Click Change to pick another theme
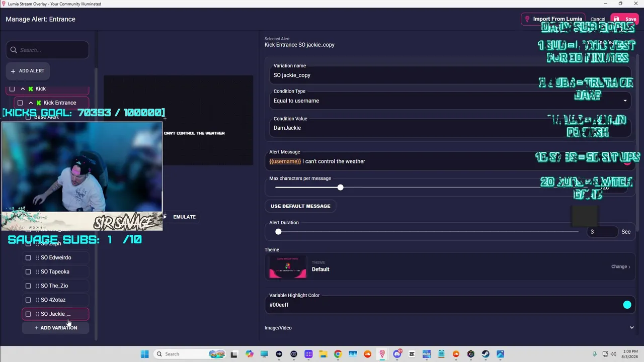 [620, 266]
